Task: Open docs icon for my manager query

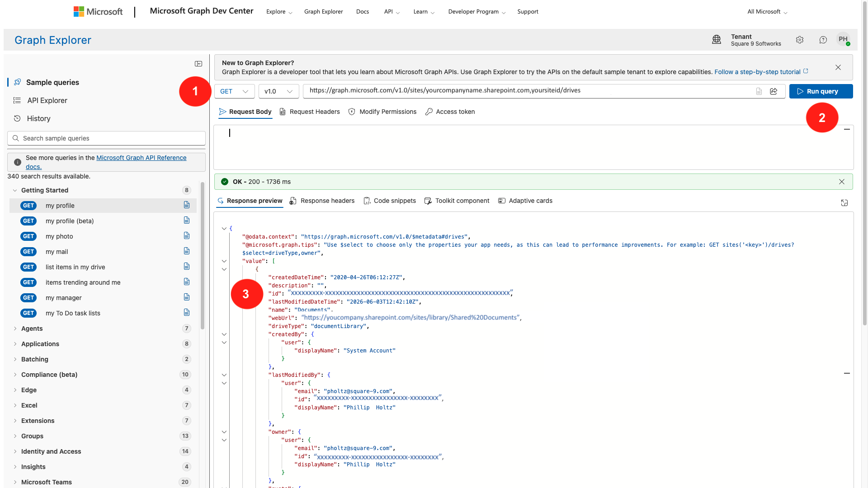Action: 187,297
